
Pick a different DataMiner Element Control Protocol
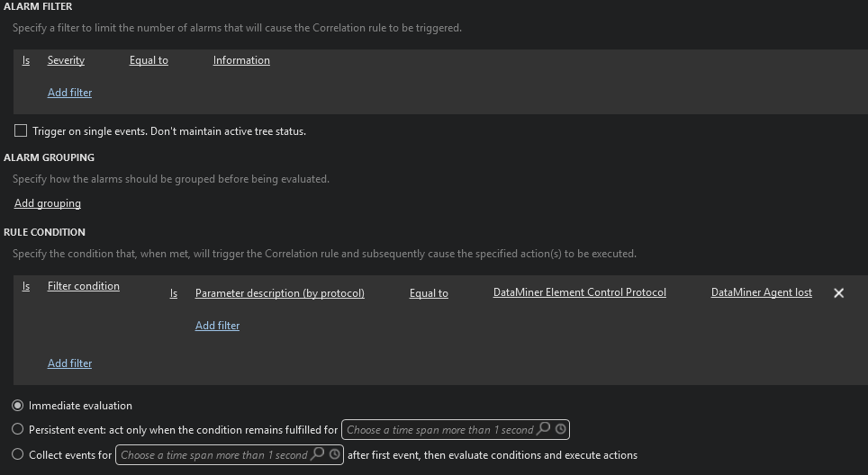point(580,292)
